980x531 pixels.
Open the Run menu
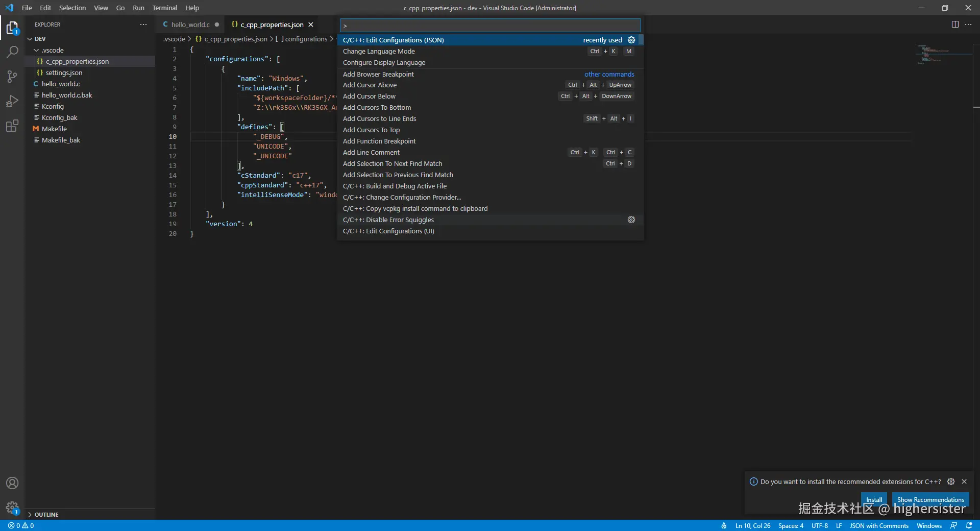(x=138, y=8)
